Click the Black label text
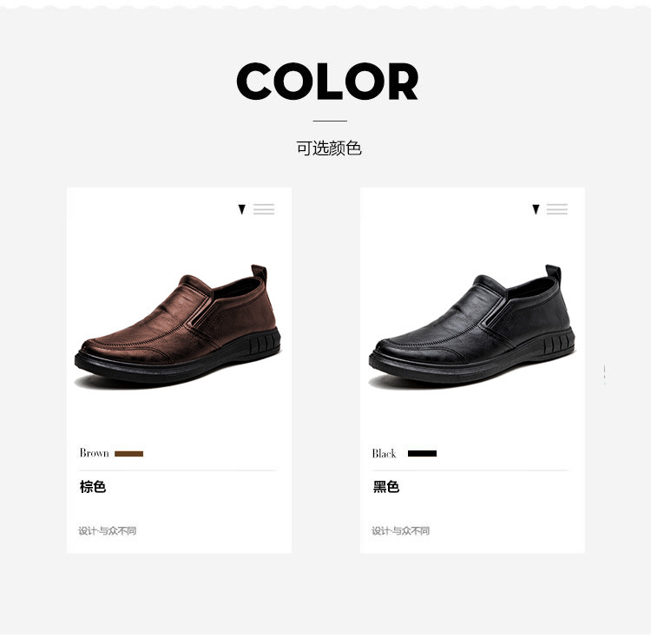651x644 pixels. tap(384, 453)
